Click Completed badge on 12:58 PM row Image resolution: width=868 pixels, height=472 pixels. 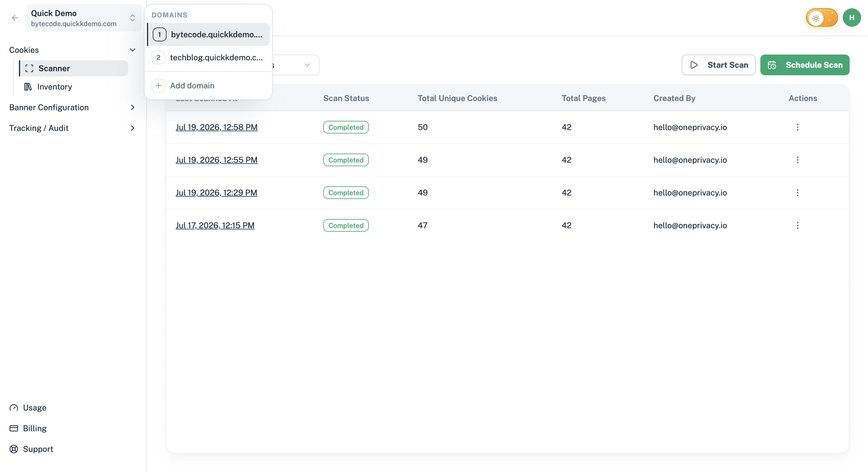[346, 127]
